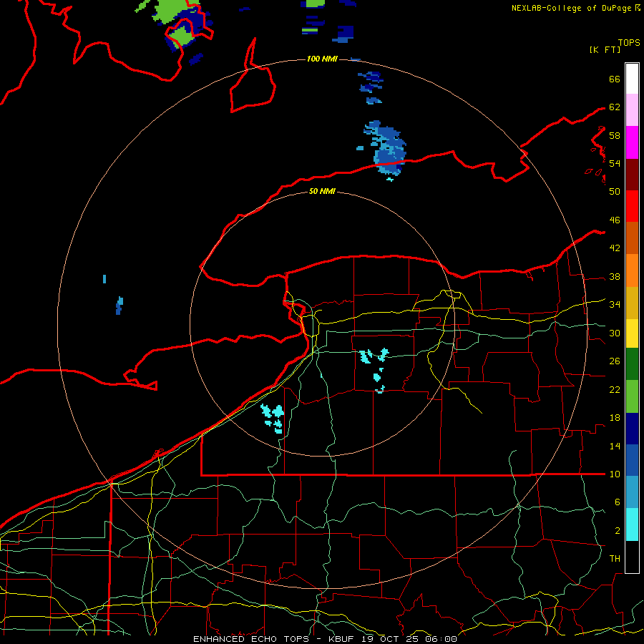
Task: Click the white top swatch in the legend
Action: (632, 79)
